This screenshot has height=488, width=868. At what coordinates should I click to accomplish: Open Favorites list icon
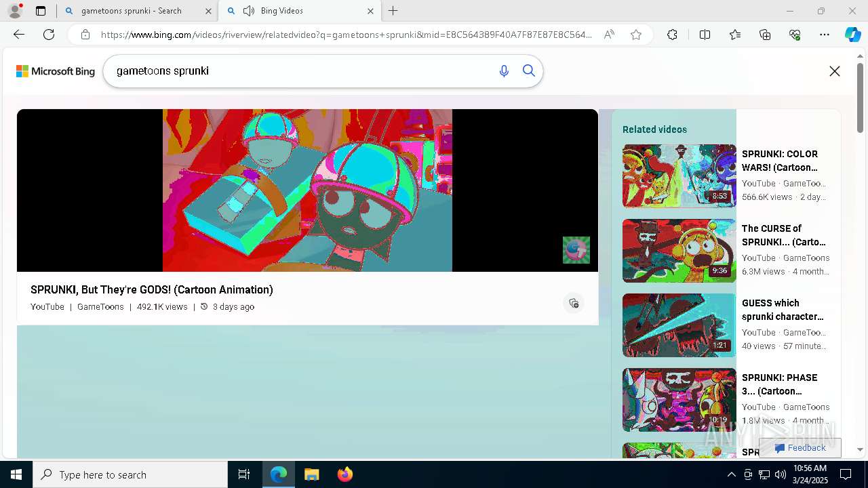[x=735, y=35]
